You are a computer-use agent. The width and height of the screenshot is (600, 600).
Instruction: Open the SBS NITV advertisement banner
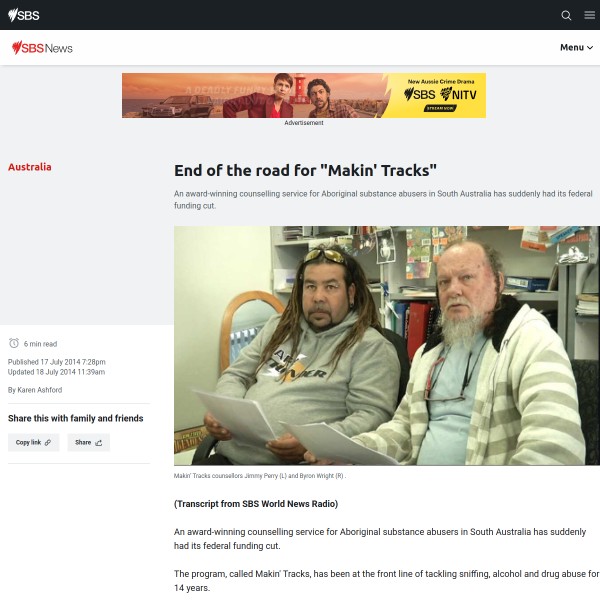point(304,96)
